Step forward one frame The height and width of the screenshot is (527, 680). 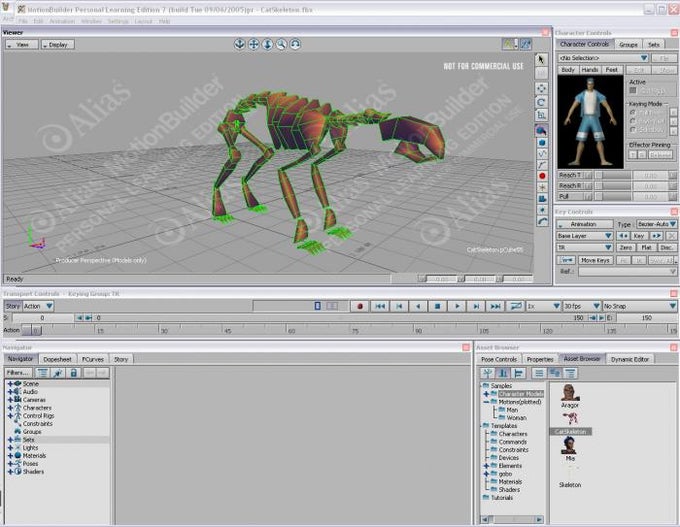tap(476, 306)
